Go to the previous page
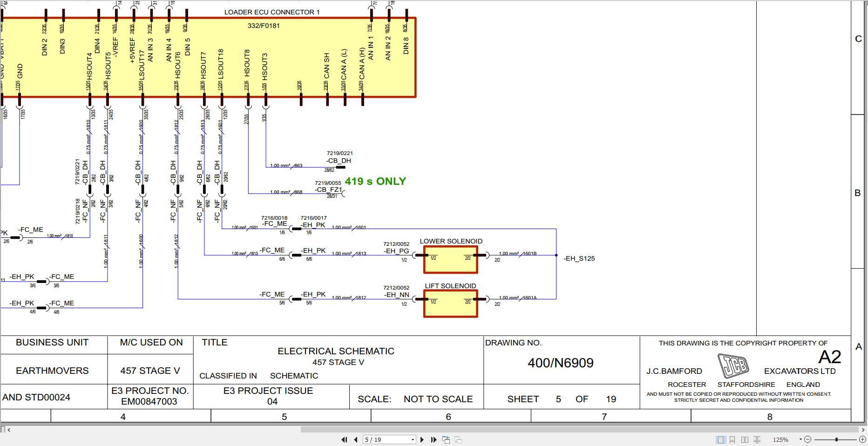Screen dimensions: 868x446 (x=356, y=439)
